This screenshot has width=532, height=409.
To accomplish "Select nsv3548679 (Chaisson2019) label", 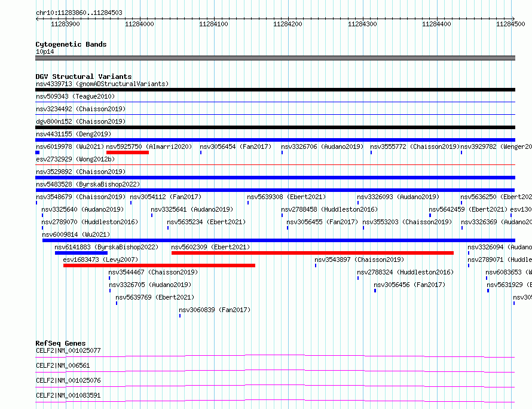I will click(81, 197).
